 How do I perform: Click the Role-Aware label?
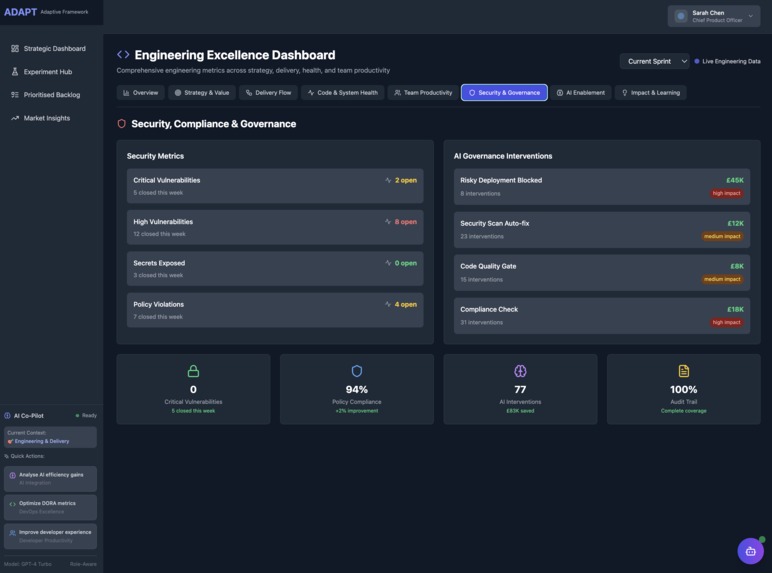[x=83, y=564]
